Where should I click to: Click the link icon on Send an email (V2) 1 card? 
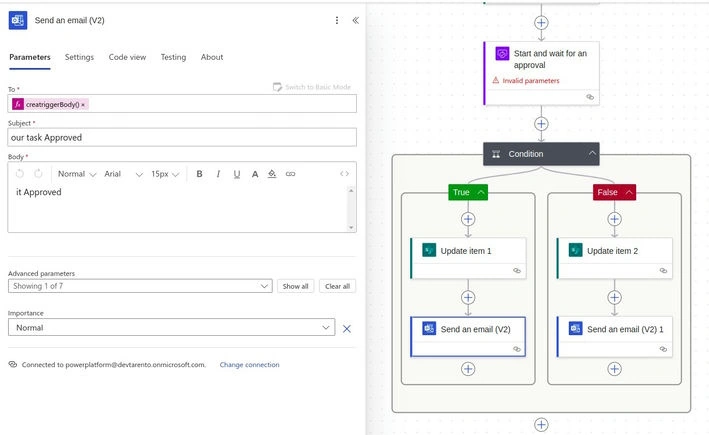[x=663, y=349]
